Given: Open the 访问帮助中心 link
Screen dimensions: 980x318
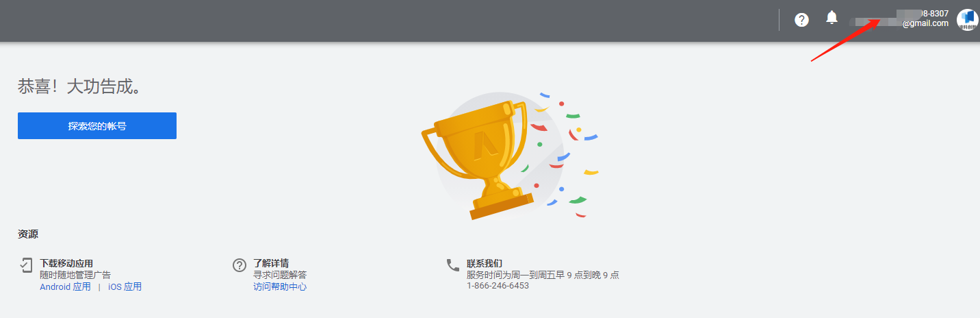Looking at the screenshot, I should point(280,286).
